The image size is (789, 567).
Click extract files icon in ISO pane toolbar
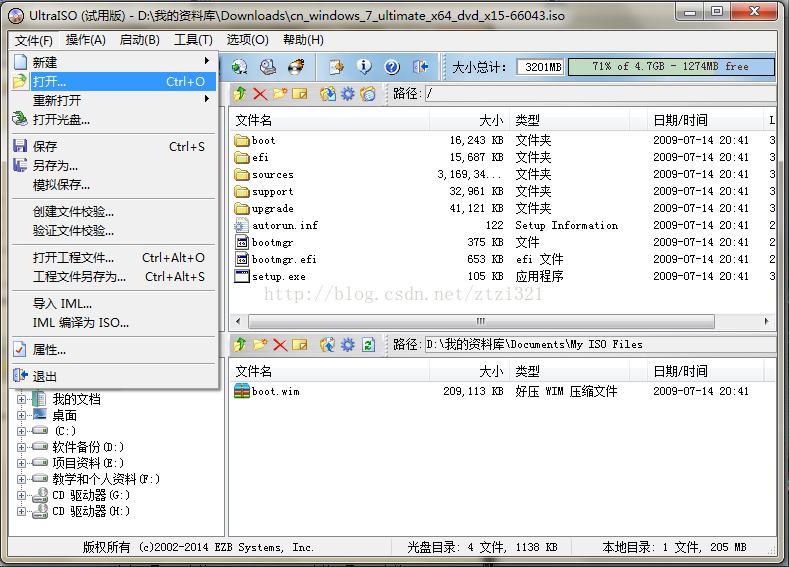click(x=328, y=94)
